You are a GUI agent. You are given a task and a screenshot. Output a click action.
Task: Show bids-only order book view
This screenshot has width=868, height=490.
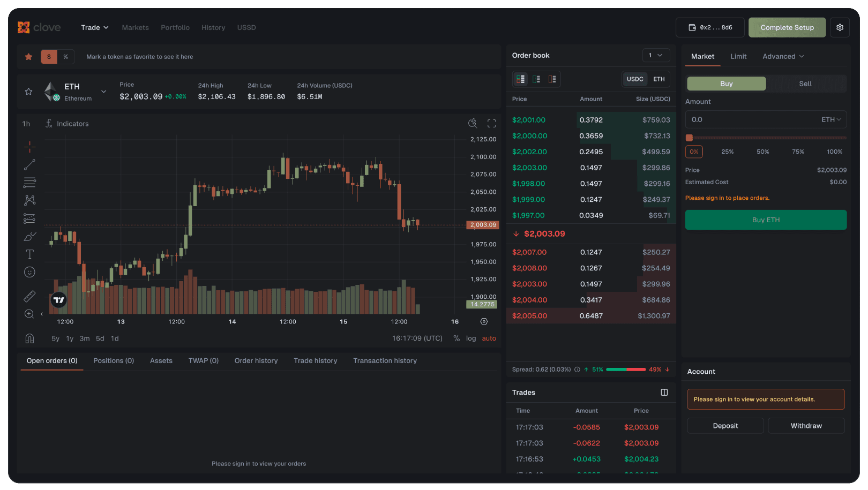(536, 79)
